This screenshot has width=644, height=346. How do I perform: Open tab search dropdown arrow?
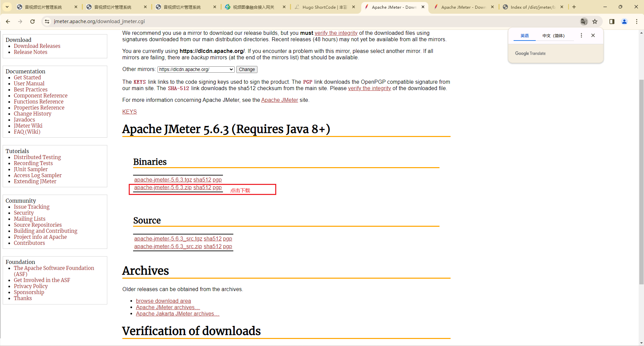[7, 7]
